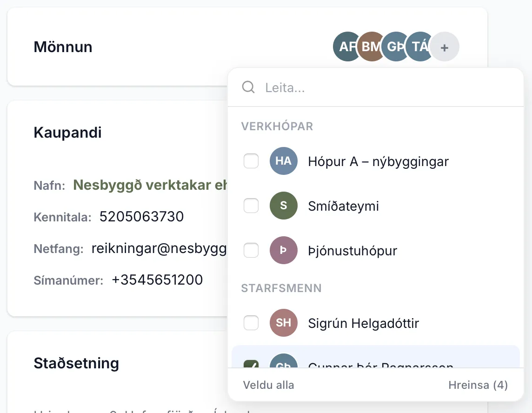Click the HA group avatar
The height and width of the screenshot is (413, 532).
pos(284,161)
